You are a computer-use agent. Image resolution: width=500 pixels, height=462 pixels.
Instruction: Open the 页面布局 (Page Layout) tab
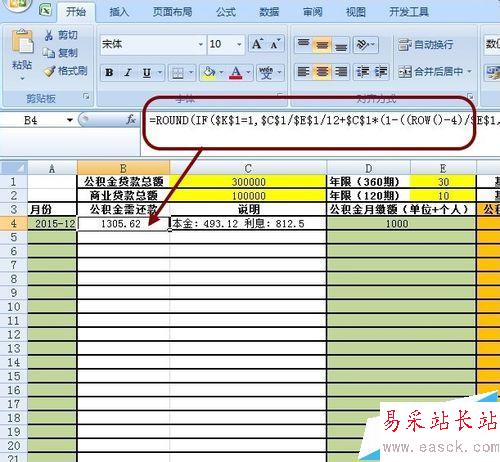click(x=172, y=12)
